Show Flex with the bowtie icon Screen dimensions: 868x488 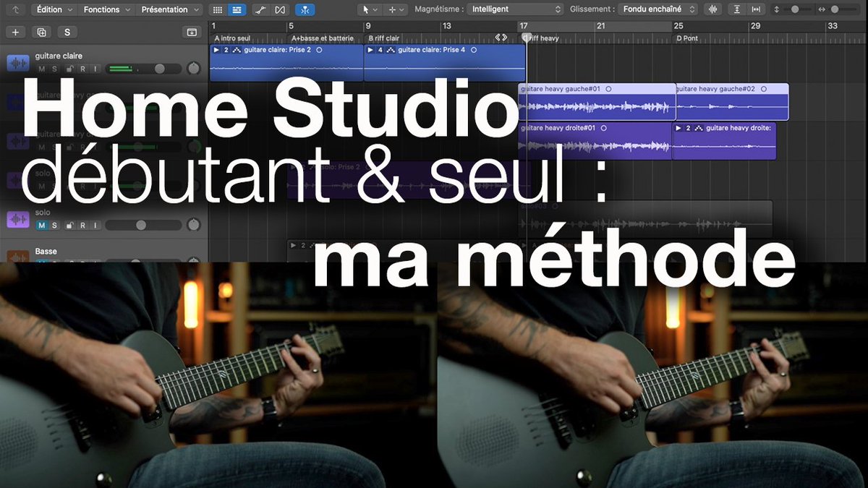click(280, 9)
